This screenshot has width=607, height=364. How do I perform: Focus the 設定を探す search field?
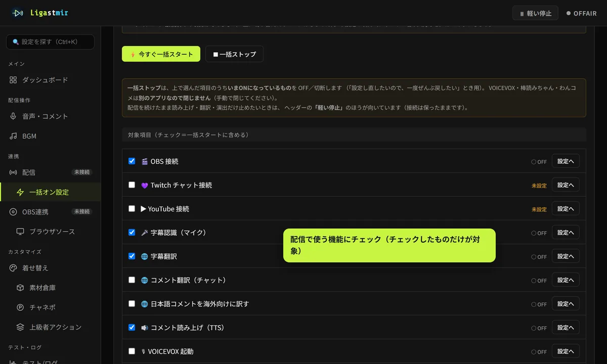tap(50, 42)
